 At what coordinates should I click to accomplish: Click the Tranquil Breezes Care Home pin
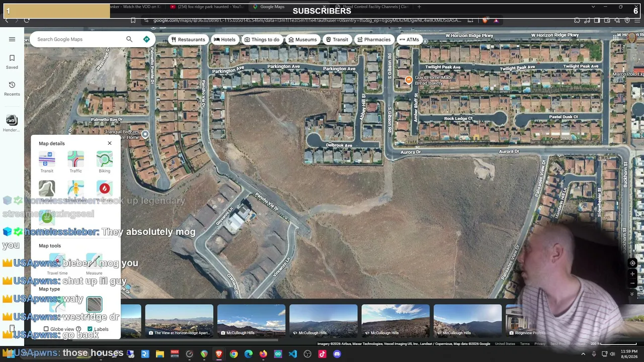coord(145,134)
